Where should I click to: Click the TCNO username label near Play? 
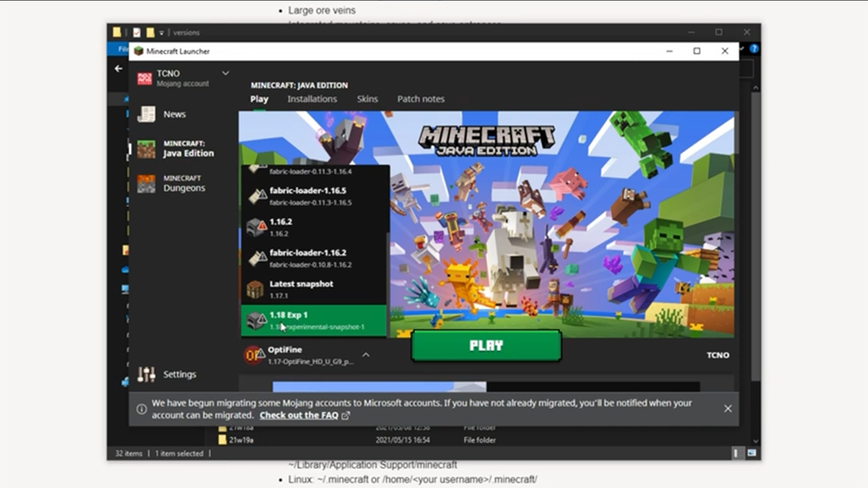[x=718, y=355]
